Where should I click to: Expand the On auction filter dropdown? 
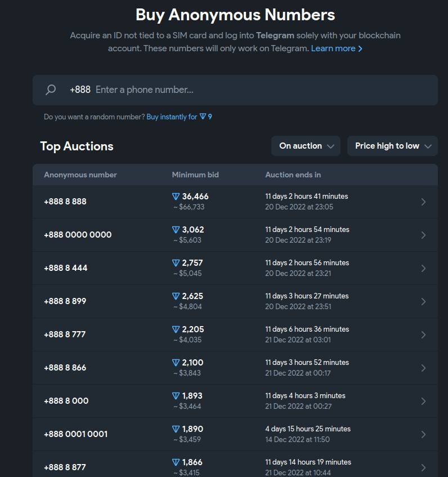306,146
